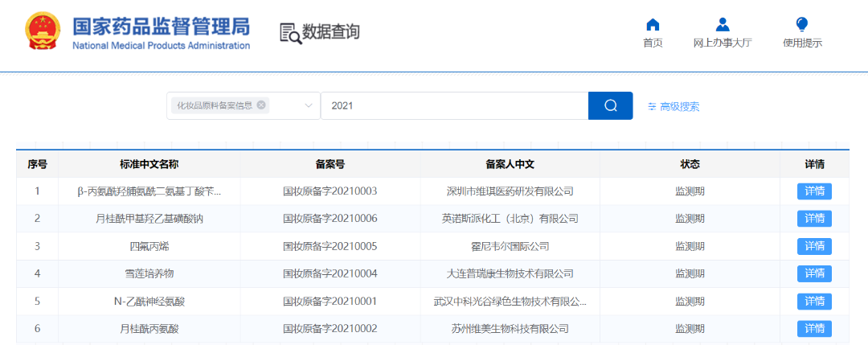Open 网上办事大厅 person icon
The image size is (868, 345).
(722, 25)
